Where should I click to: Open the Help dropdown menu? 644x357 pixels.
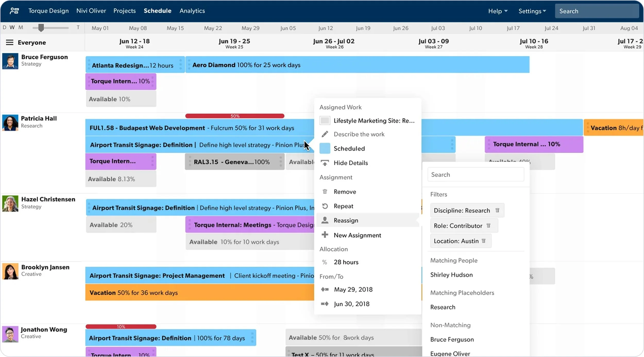pyautogui.click(x=498, y=11)
